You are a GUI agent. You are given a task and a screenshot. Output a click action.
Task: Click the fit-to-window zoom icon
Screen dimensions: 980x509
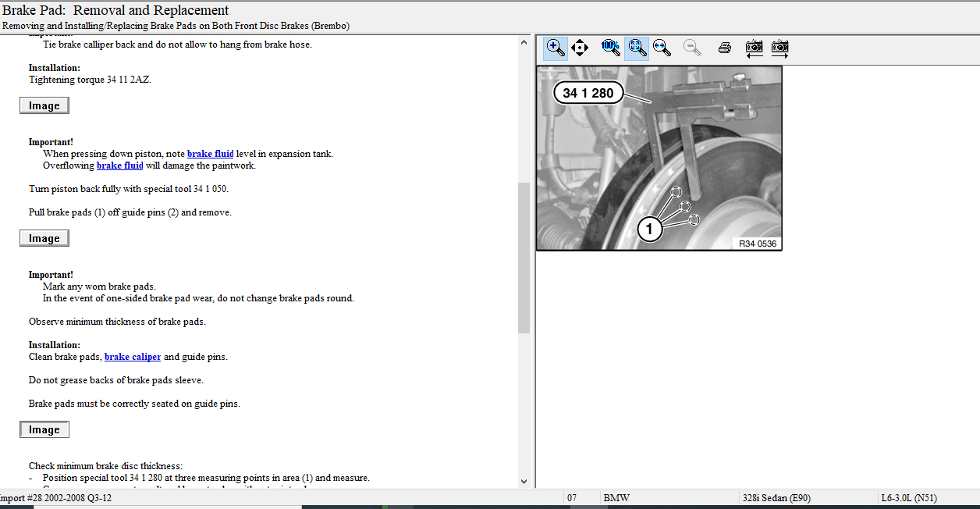pos(637,48)
